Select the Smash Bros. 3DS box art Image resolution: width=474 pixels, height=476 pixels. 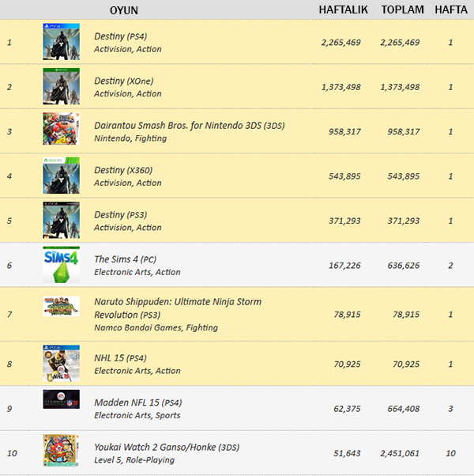62,128
